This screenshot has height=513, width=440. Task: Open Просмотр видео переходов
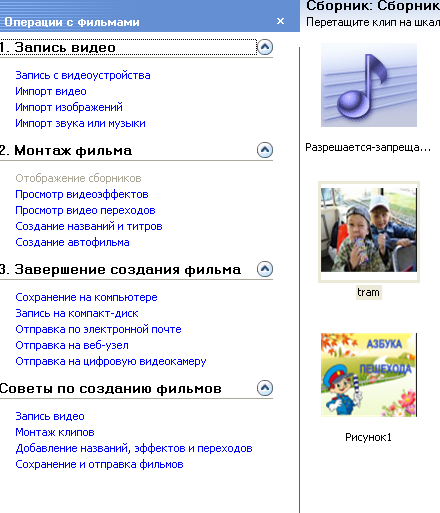point(85,210)
